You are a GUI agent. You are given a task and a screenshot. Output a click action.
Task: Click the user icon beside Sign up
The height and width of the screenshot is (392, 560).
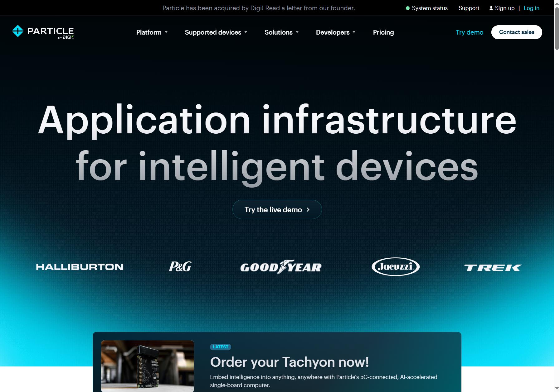tap(491, 8)
